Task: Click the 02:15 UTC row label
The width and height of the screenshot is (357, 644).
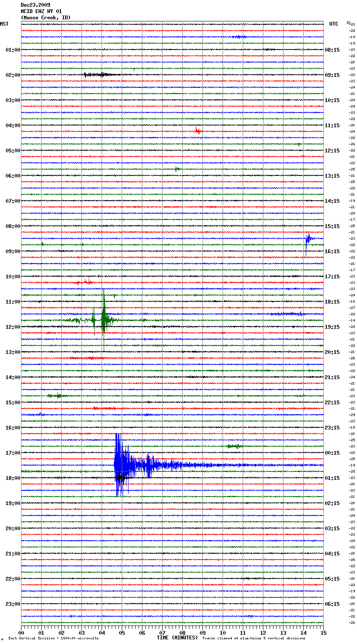Action: [332, 503]
